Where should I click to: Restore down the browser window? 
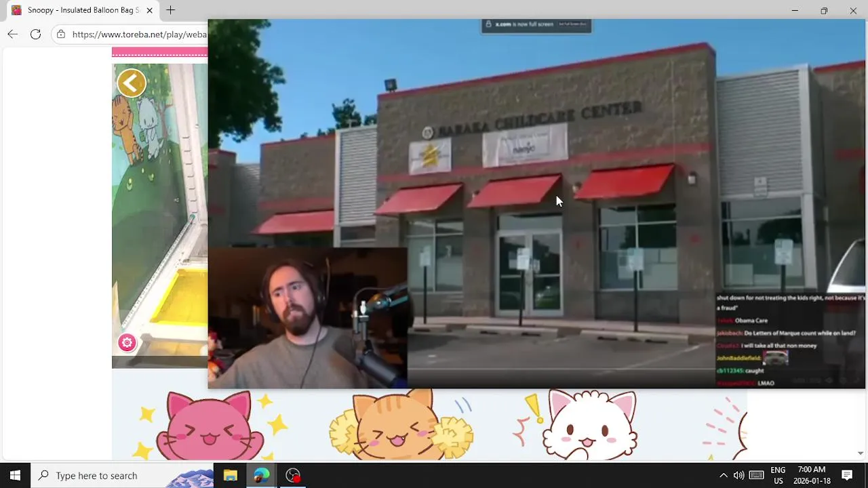click(x=824, y=10)
